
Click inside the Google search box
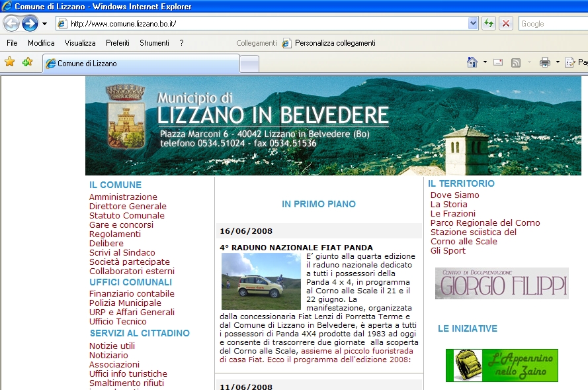pyautogui.click(x=552, y=23)
